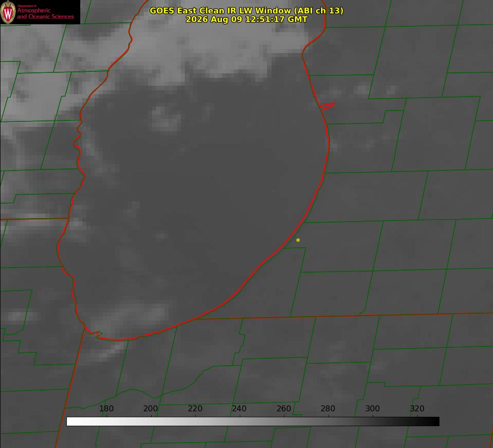Click the yellow dot location marker
Image resolution: width=493 pixels, height=448 pixels.
tap(298, 240)
